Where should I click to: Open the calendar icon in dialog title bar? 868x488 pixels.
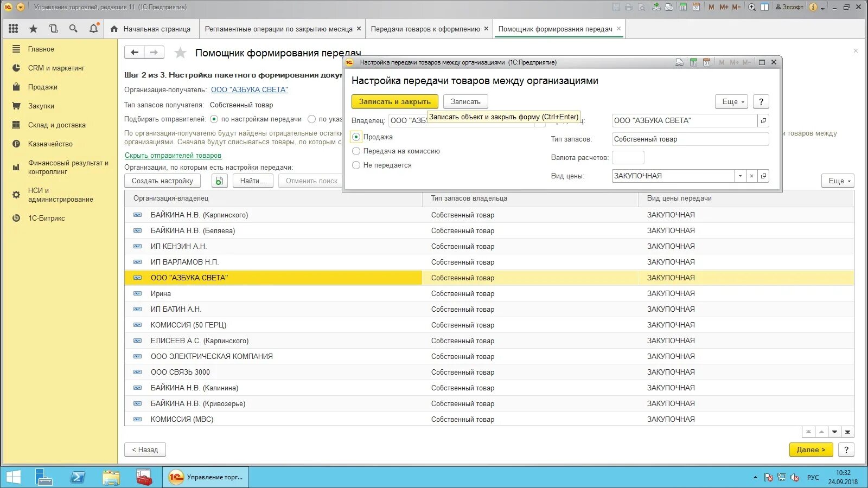pos(706,62)
